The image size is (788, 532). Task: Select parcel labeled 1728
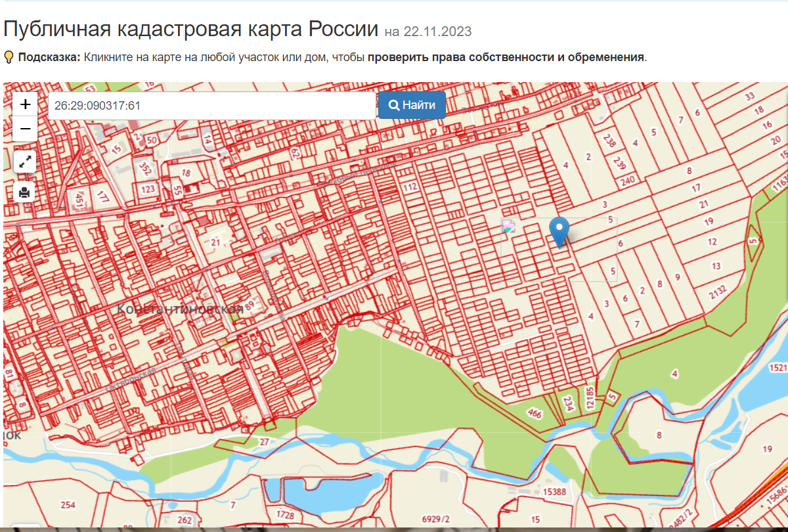[286, 515]
